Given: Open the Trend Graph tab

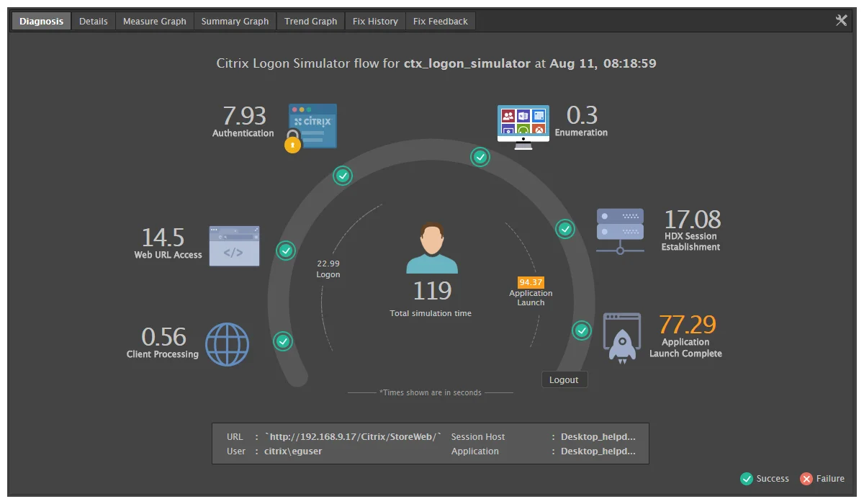Looking at the screenshot, I should pyautogui.click(x=310, y=21).
